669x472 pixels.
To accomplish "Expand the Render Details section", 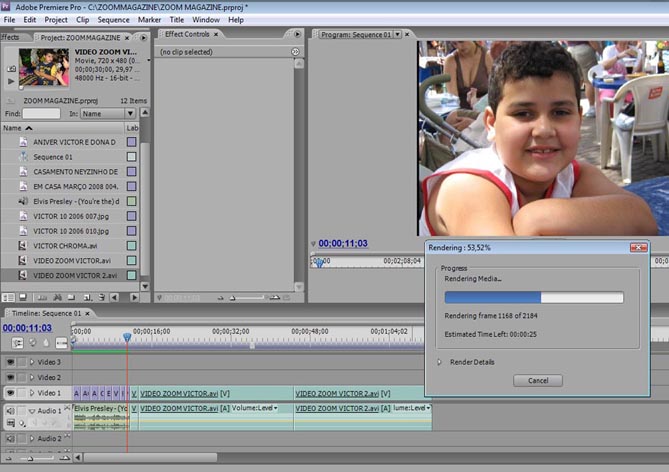I will pyautogui.click(x=439, y=362).
